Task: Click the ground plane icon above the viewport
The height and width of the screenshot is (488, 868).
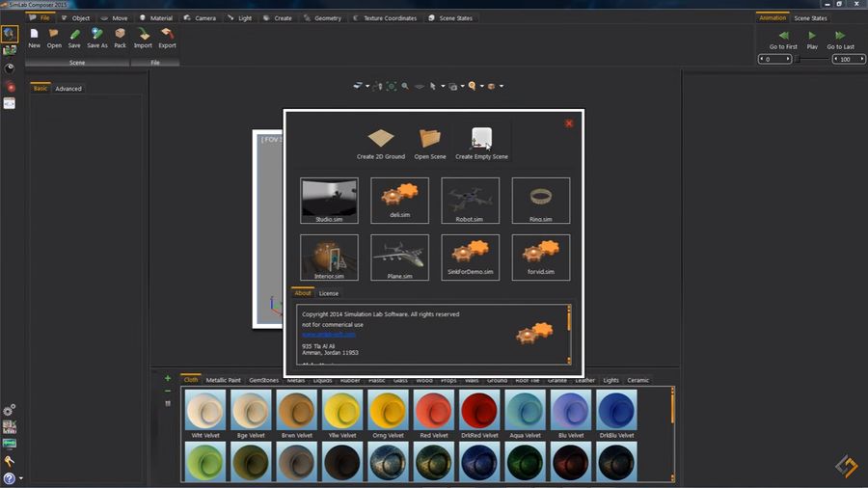Action: click(x=420, y=86)
